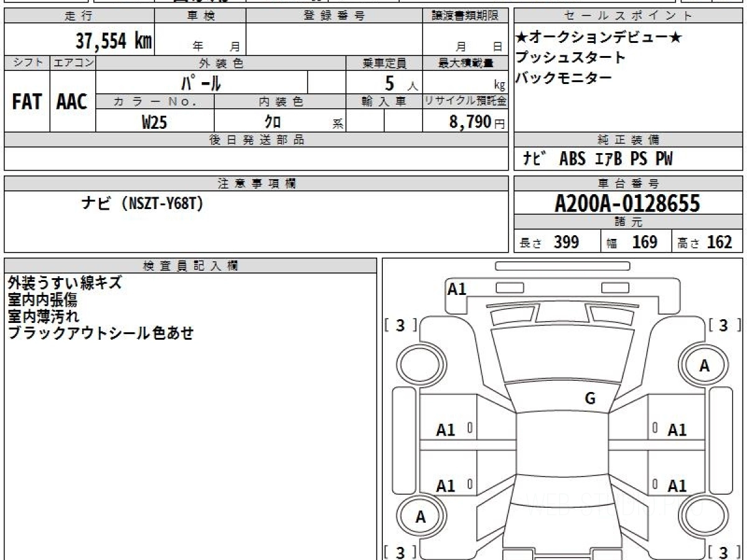Image resolution: width=747 pixels, height=560 pixels.
Task: Select the upper-right wheel circle marked A
Action: pyautogui.click(x=704, y=366)
